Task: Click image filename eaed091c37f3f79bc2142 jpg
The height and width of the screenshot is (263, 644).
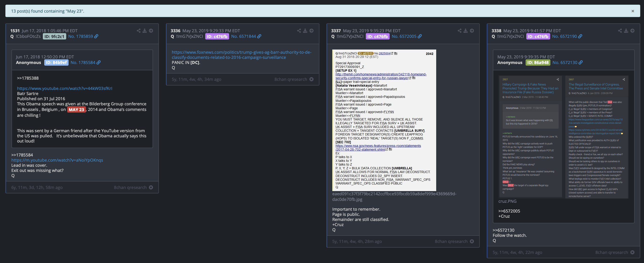Action: click(394, 196)
